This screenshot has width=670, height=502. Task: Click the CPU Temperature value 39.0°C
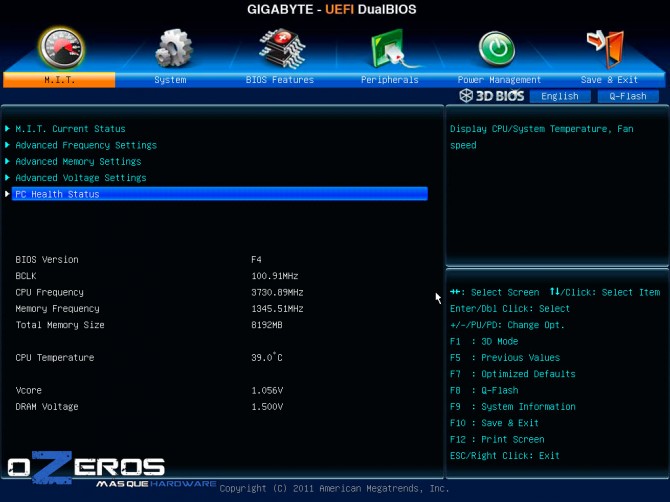pos(267,357)
